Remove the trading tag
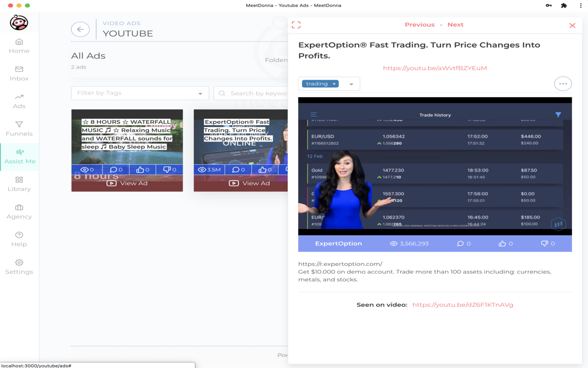This screenshot has width=588, height=368. 334,84
